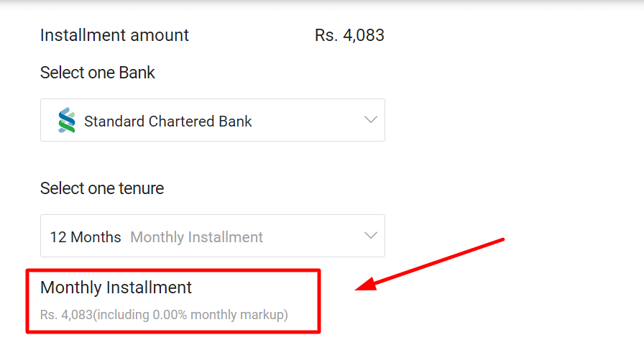Screen dimensions: 644x340
Task: Click the red highlight box border
Action: point(173,270)
